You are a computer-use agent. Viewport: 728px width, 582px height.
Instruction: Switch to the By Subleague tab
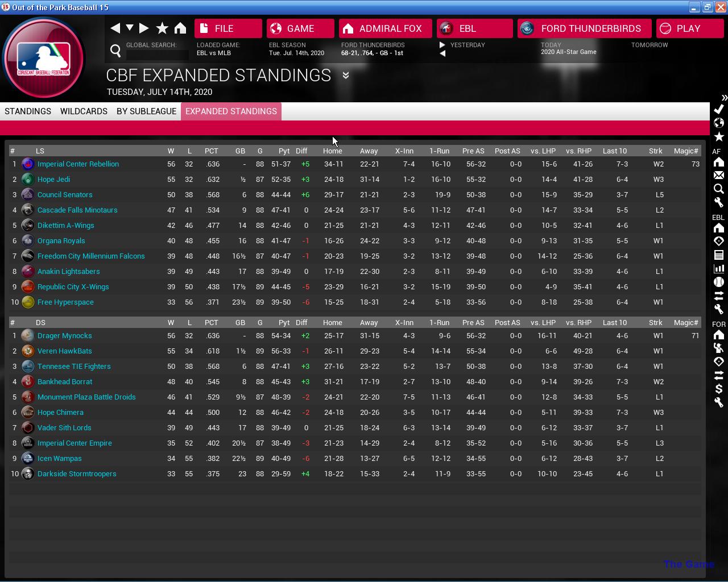coord(146,111)
